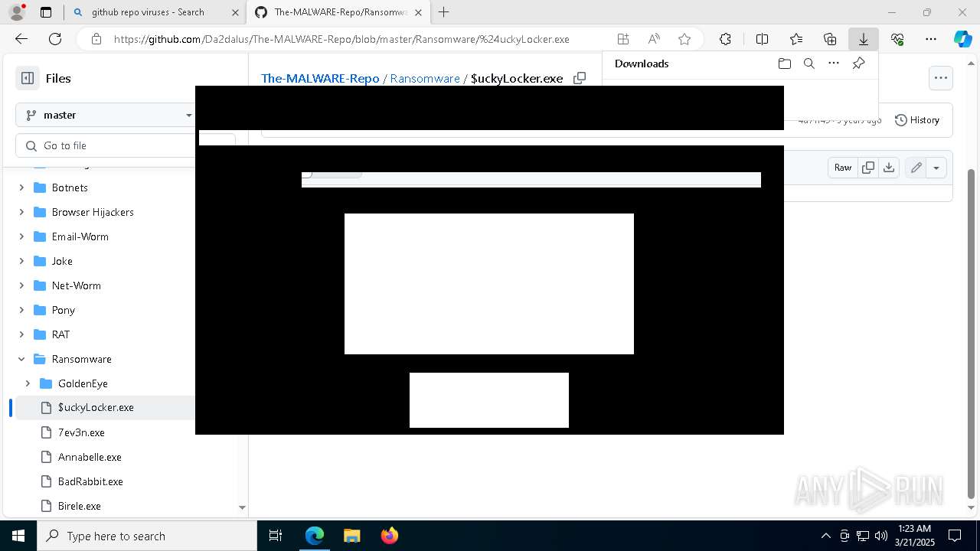Add page to favorites star icon
The height and width of the screenshot is (551, 980).
(x=684, y=39)
